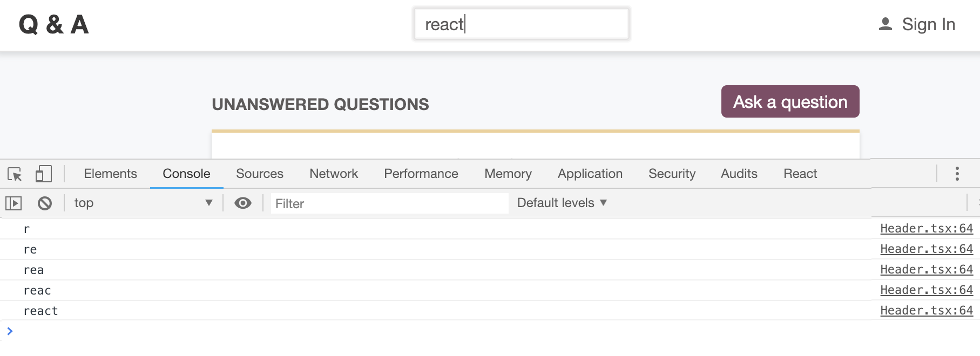Open DevTools three-dot options menu

[957, 174]
